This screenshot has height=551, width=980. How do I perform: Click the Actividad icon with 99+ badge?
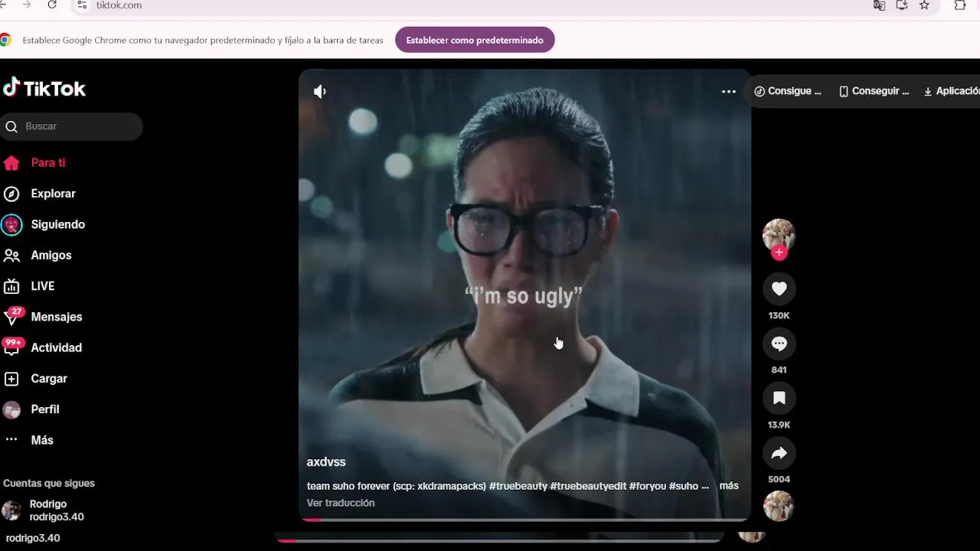tap(12, 347)
